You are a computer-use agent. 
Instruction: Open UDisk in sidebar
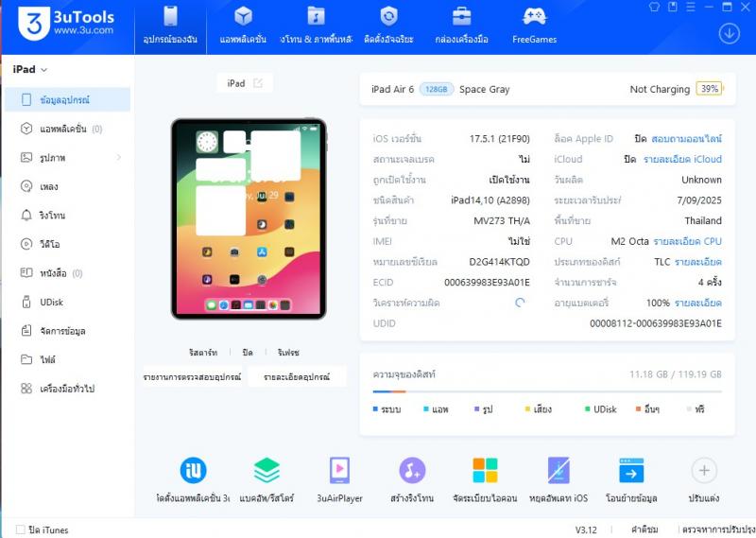67,302
